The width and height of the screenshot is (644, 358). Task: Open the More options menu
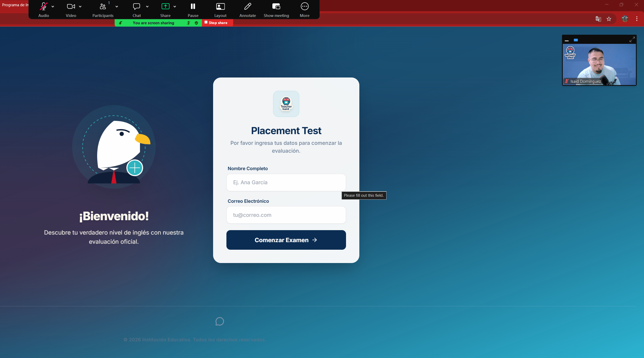pos(305,7)
